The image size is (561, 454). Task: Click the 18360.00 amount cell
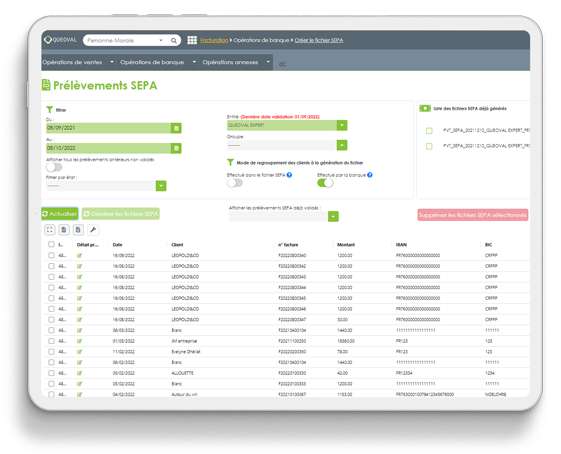(x=346, y=341)
